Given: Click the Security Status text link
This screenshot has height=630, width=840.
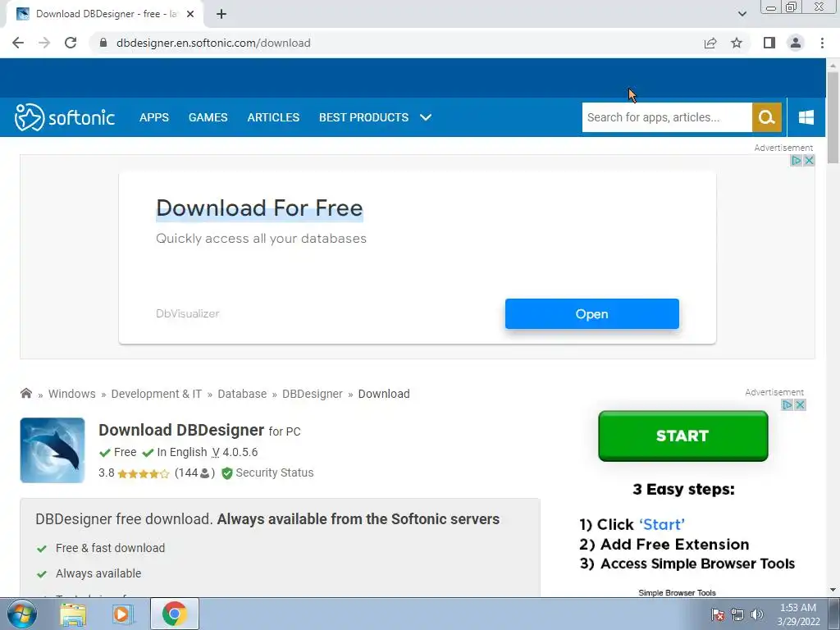Looking at the screenshot, I should coord(275,473).
